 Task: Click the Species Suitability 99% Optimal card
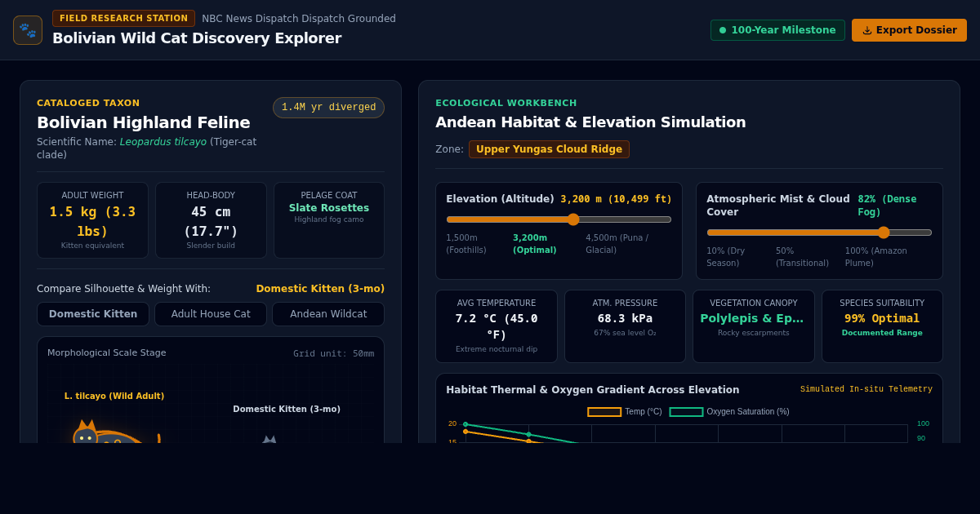click(x=882, y=326)
